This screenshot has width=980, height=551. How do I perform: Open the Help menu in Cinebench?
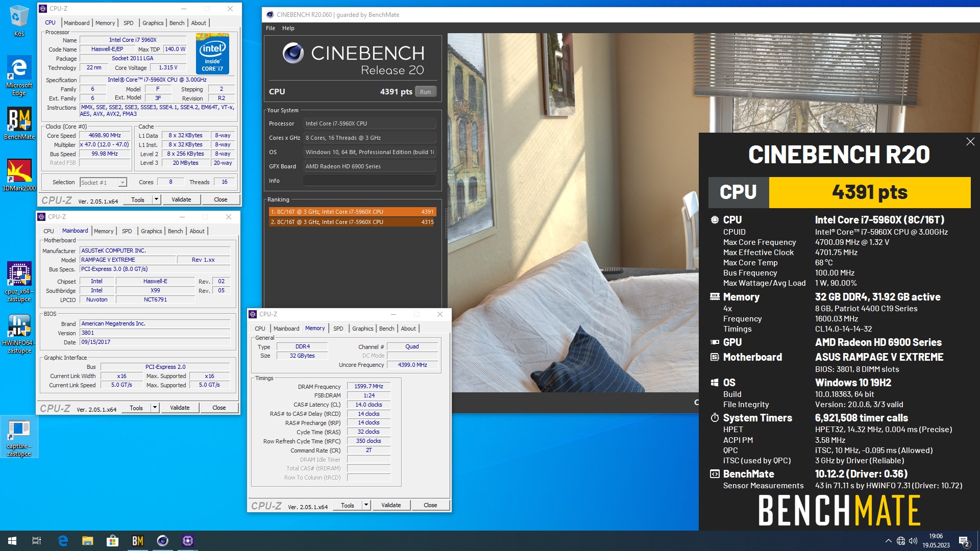tap(288, 28)
